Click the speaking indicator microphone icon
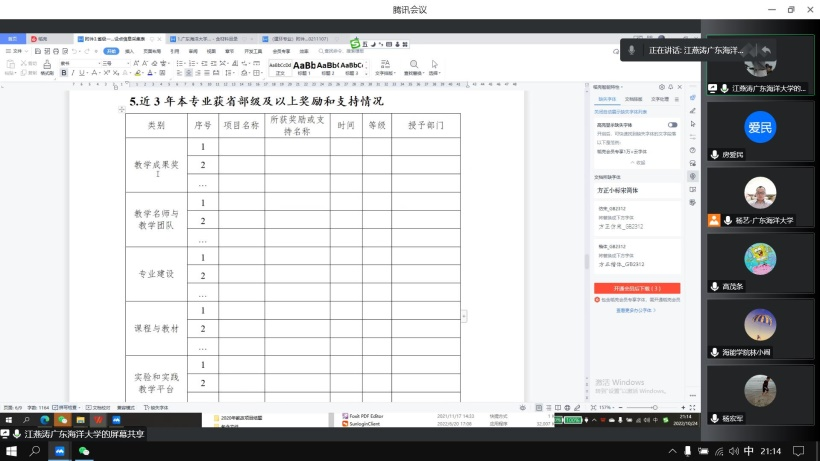Screen dimensions: 820x461 pyautogui.click(x=631, y=49)
